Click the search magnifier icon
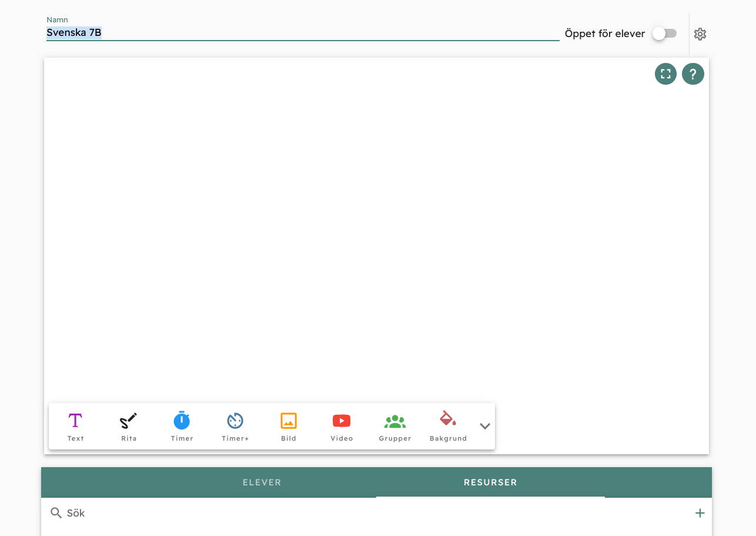The height and width of the screenshot is (536, 756). 56,513
